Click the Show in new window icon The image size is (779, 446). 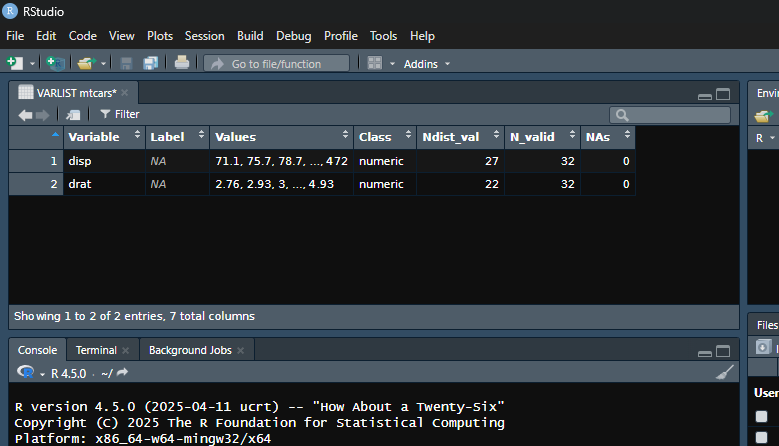coord(73,115)
